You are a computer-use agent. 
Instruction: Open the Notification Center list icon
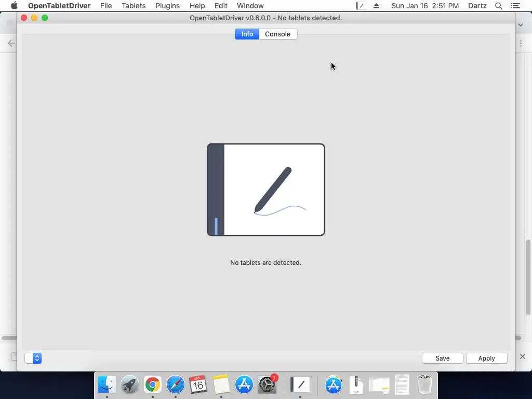[515, 6]
